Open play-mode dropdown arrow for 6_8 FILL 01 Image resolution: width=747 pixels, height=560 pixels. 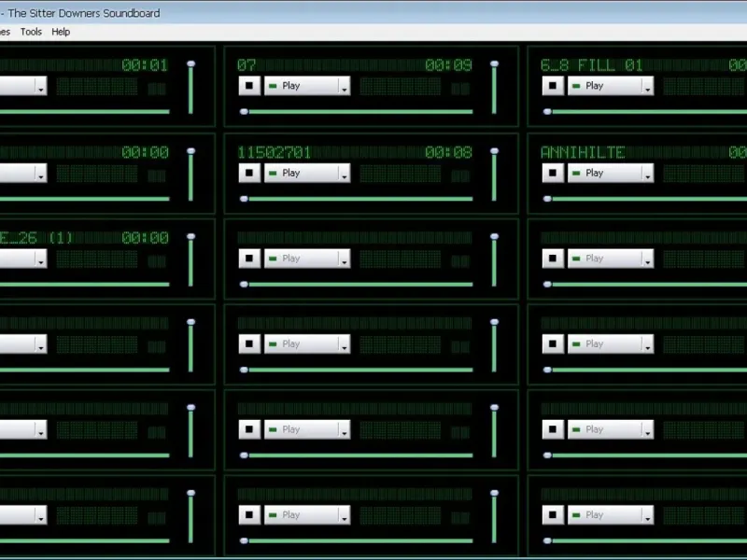tap(648, 86)
